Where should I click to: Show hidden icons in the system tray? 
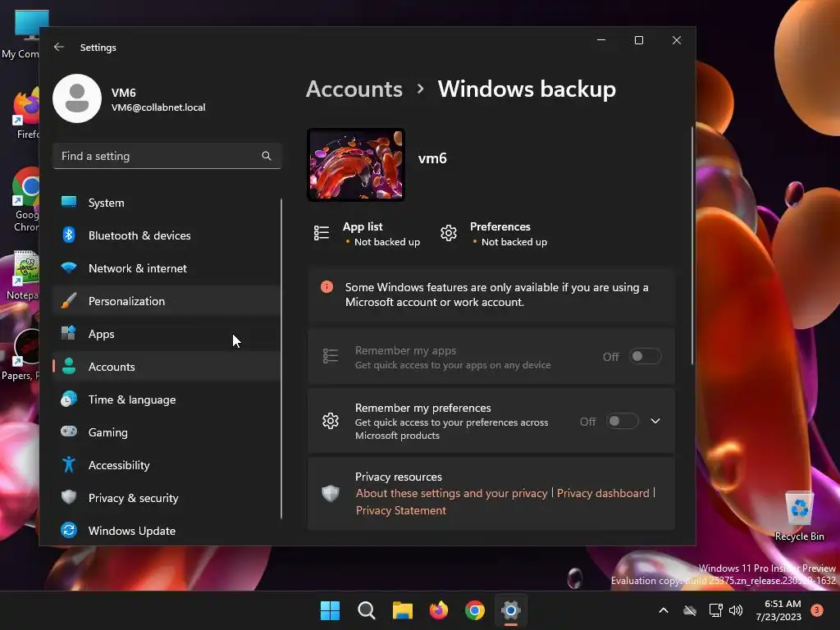click(x=663, y=610)
